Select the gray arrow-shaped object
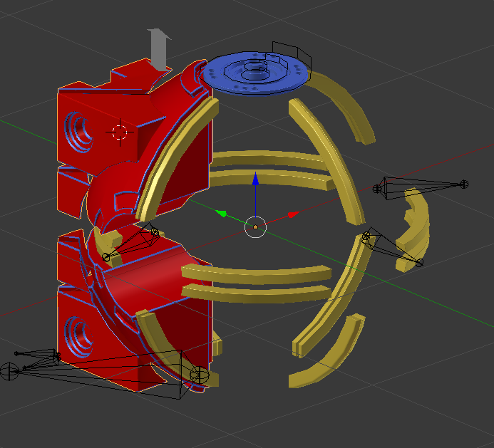Image resolution: width=494 pixels, height=448 pixels. click(x=159, y=50)
